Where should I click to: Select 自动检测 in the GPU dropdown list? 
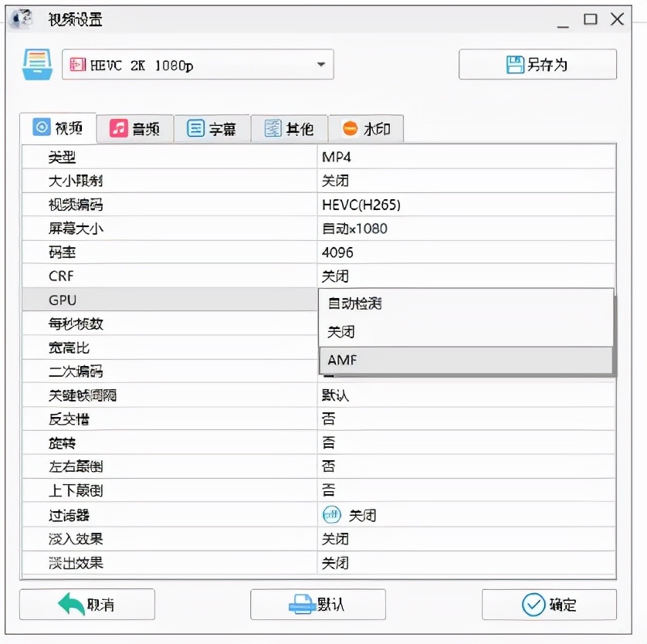(466, 303)
